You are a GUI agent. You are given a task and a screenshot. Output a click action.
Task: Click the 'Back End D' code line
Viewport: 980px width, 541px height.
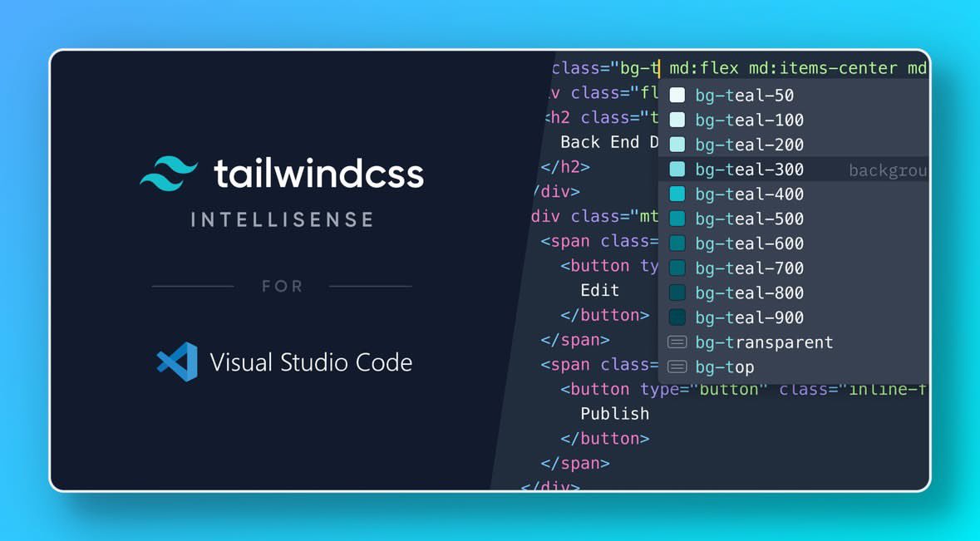pos(608,142)
